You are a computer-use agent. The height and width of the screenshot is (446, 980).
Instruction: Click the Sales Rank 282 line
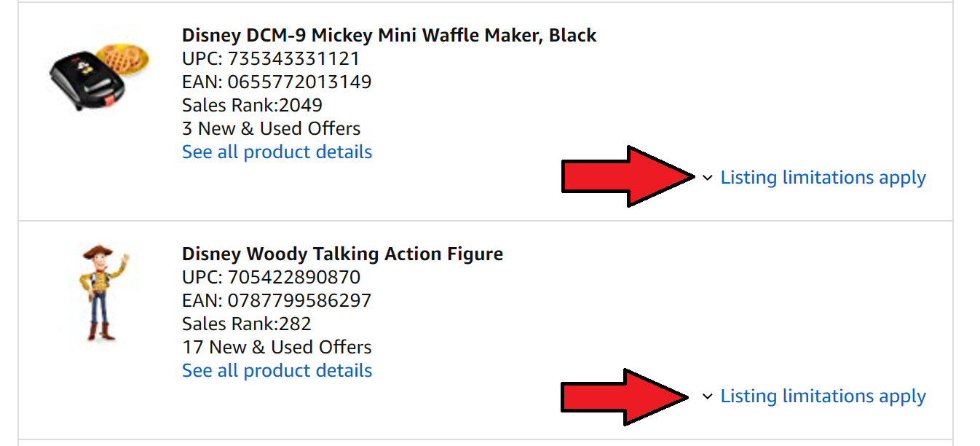tap(247, 324)
